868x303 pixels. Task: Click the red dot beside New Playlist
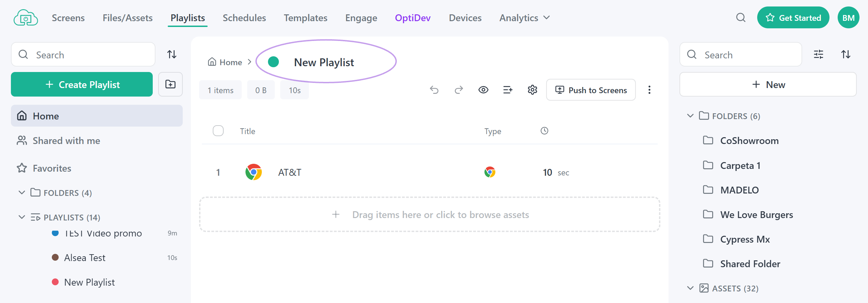(55, 282)
